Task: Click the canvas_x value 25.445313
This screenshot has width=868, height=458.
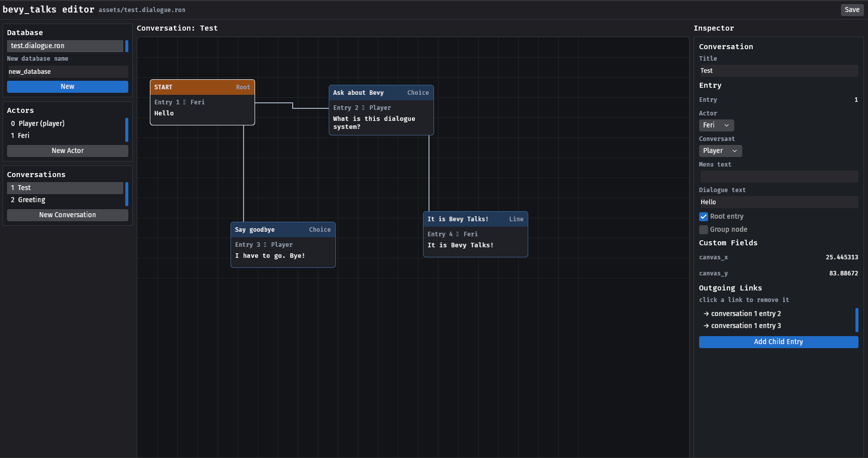Action: click(x=842, y=257)
